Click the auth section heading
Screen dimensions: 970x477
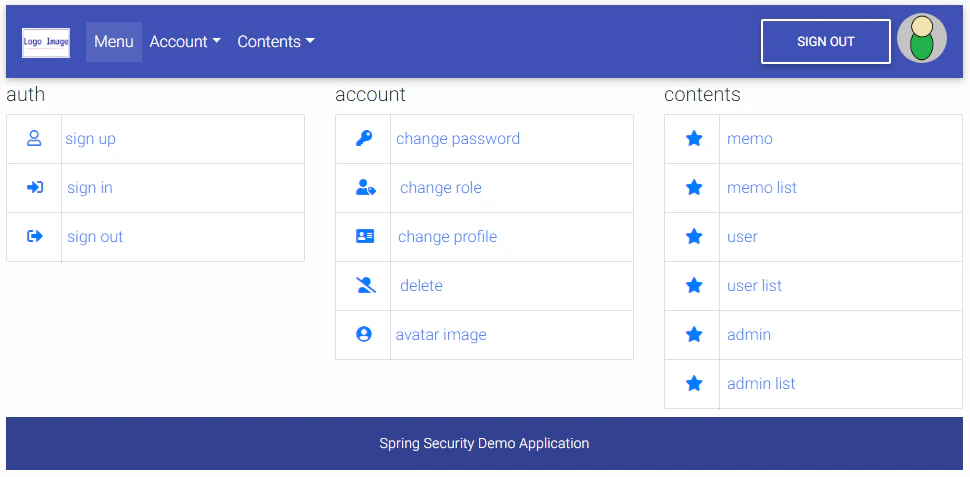(x=25, y=95)
